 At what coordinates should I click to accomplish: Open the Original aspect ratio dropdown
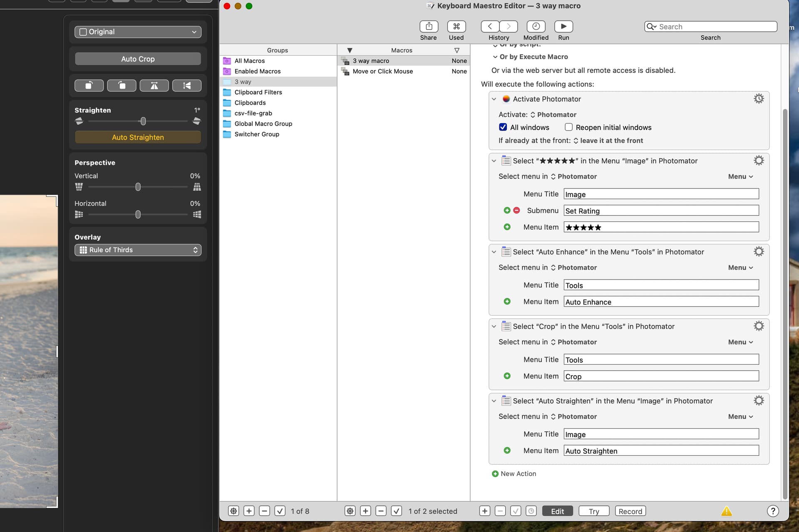138,32
